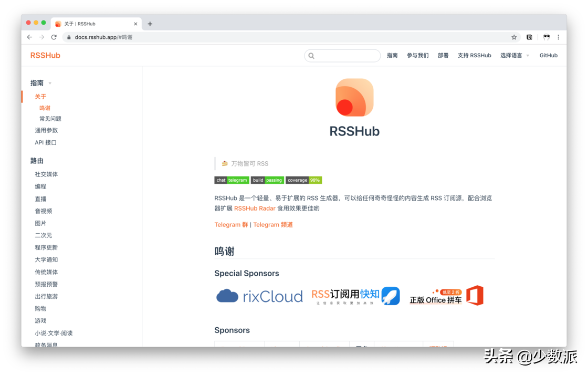
Task: Open 小说·文学·阅读 route category
Action: (x=54, y=333)
